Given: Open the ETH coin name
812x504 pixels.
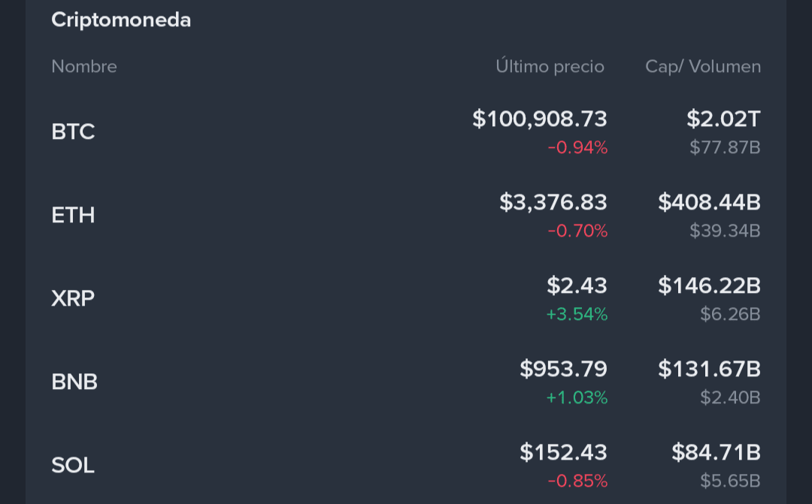Looking at the screenshot, I should pyautogui.click(x=73, y=216).
